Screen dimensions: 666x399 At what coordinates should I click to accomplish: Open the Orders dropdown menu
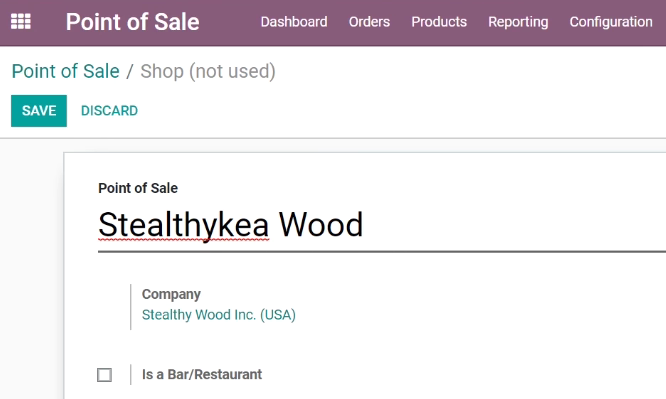[369, 22]
